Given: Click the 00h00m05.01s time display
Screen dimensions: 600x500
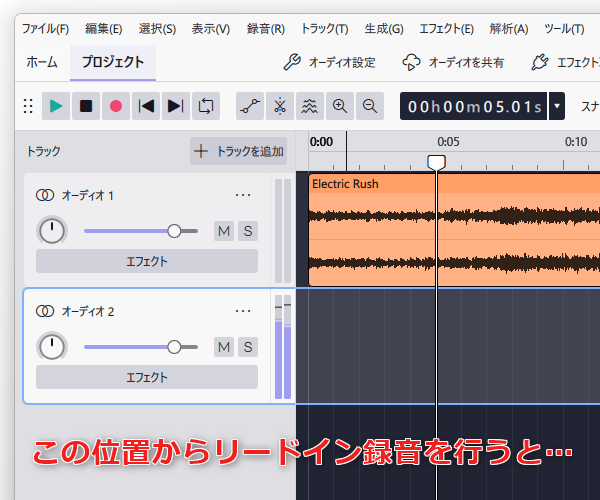Looking at the screenshot, I should (x=474, y=106).
